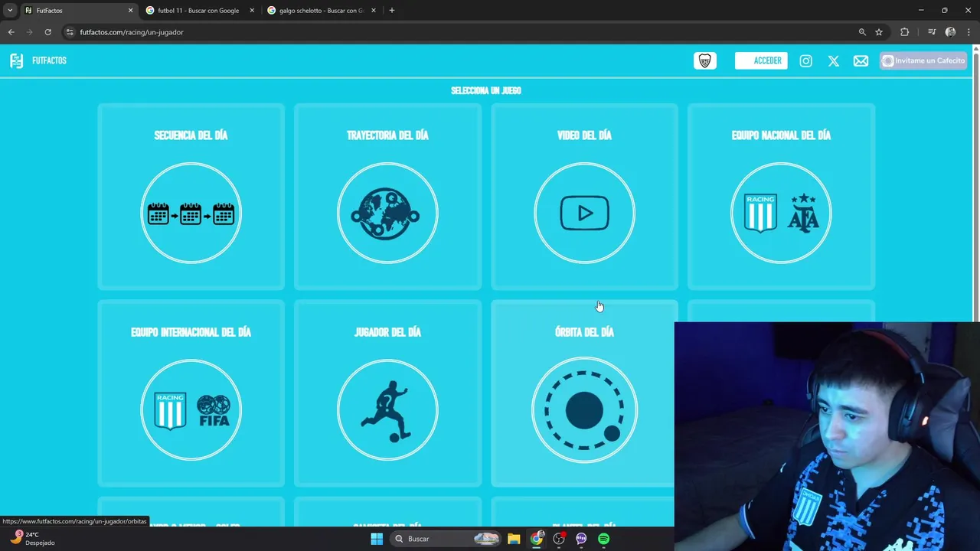Click the Invitame un Cafecito button
This screenshot has height=551, width=980.
click(x=923, y=60)
